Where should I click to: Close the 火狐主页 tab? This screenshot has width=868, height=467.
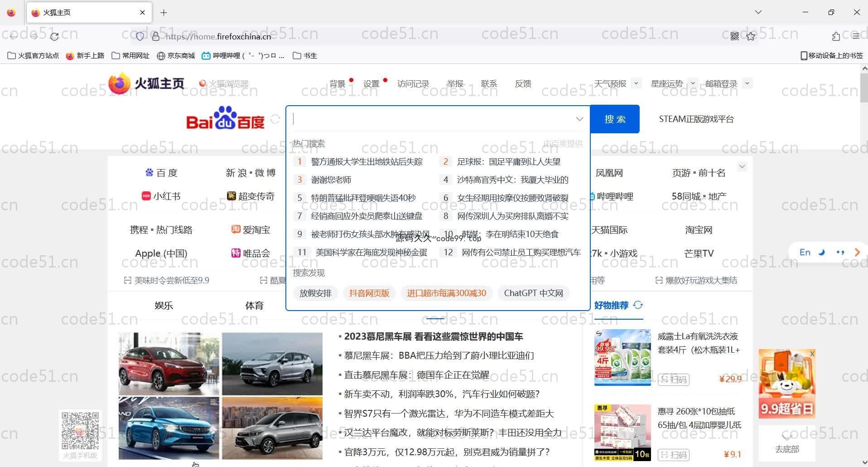(142, 13)
